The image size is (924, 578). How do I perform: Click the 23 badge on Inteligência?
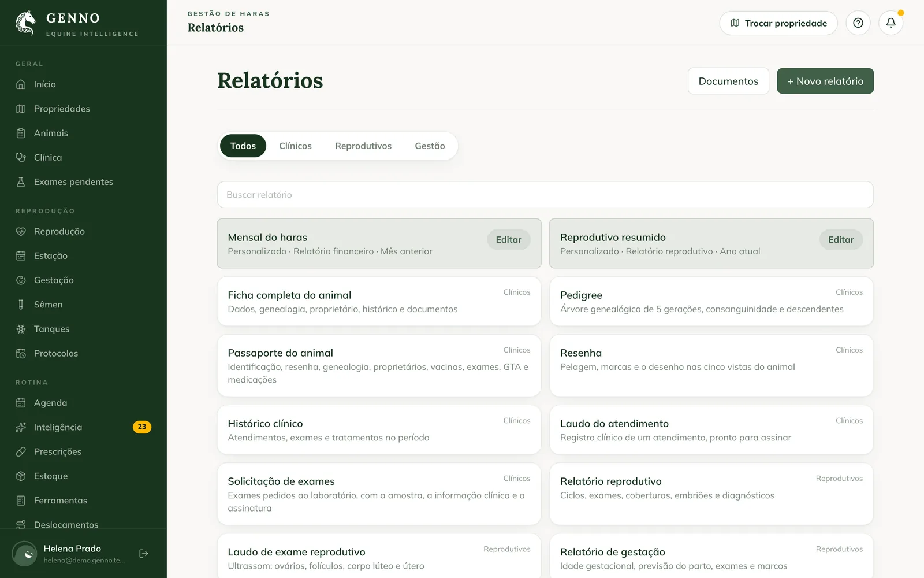142,427
